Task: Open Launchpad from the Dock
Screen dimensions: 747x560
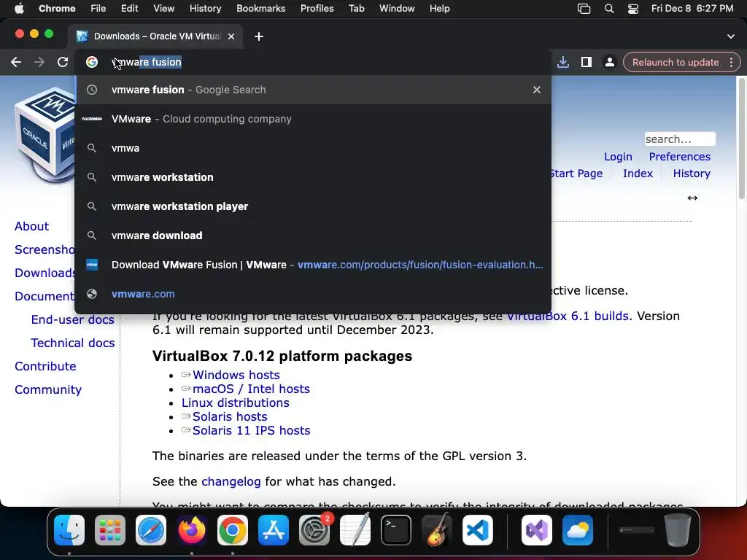Action: [x=110, y=530]
